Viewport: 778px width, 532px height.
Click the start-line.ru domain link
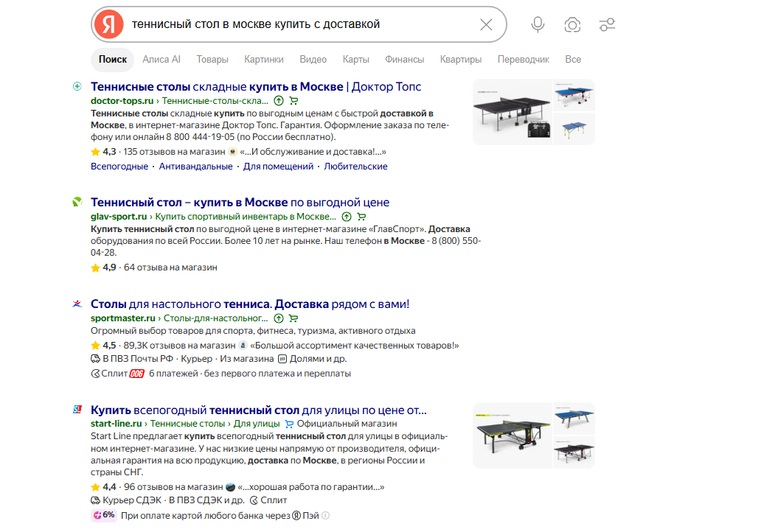pos(117,424)
